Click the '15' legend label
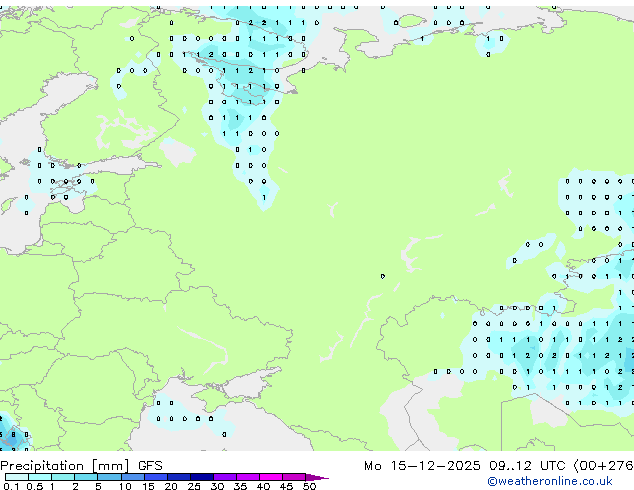The height and width of the screenshot is (490, 634). (x=148, y=486)
